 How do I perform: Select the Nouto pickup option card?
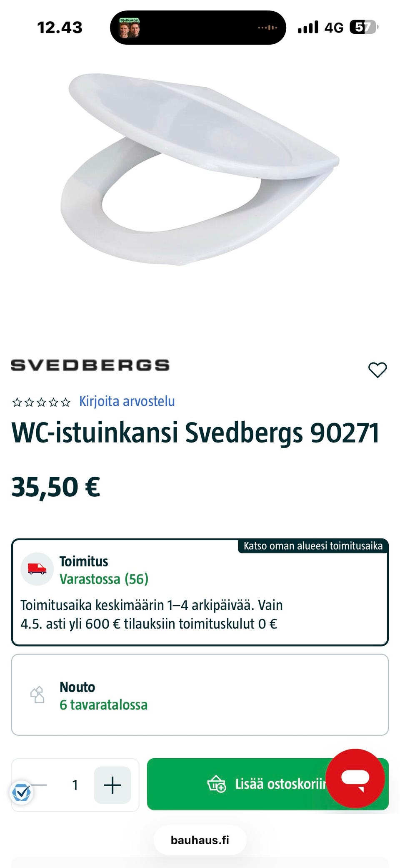point(200,695)
